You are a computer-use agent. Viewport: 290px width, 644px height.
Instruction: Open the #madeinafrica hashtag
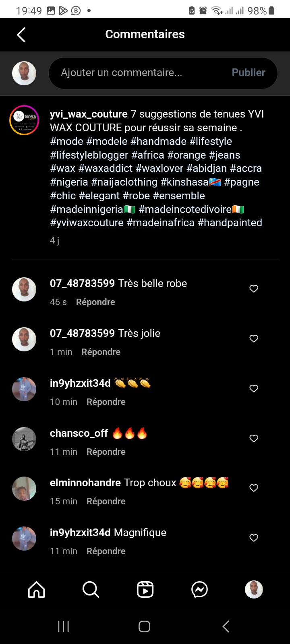coord(160,223)
